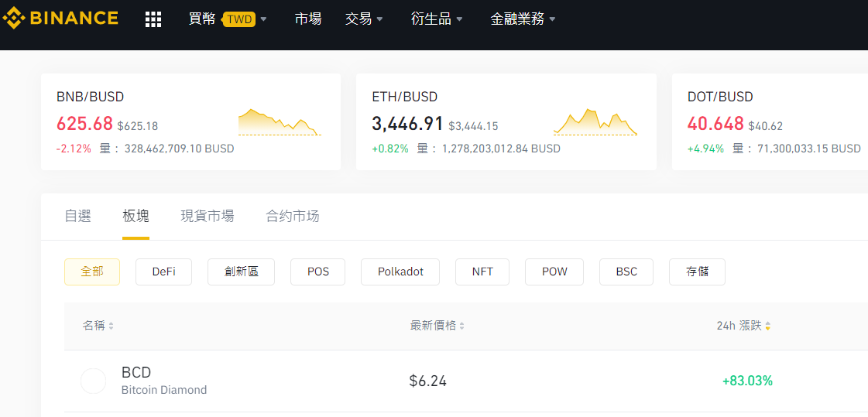The image size is (868, 417).
Task: Click the 328,462,709.10 BUSD volume
Action: point(180,149)
